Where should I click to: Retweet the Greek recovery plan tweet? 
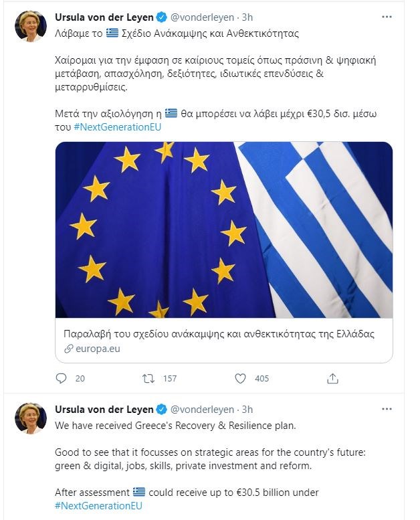click(x=149, y=378)
